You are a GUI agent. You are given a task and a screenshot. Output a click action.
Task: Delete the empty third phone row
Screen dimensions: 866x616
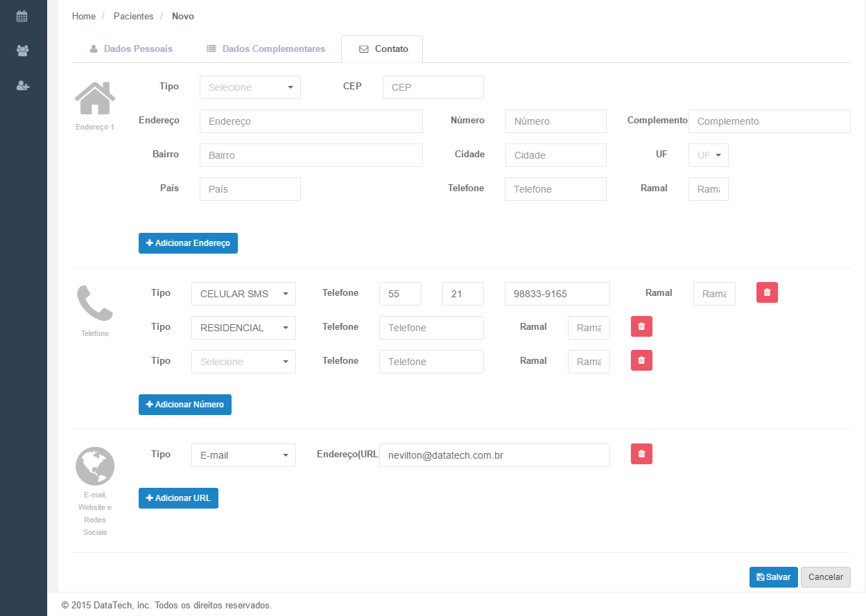[641, 360]
